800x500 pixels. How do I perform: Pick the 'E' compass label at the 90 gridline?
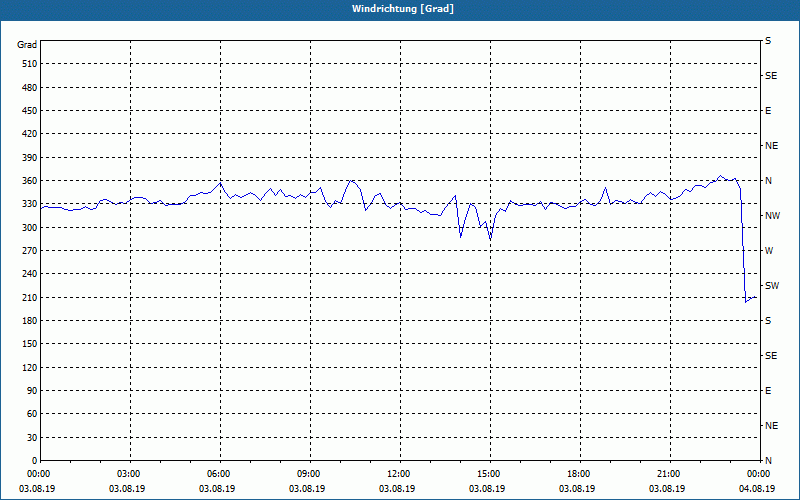tap(768, 390)
